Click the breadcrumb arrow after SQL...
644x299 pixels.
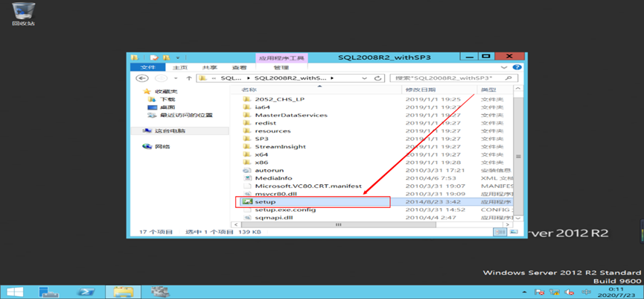[248, 78]
